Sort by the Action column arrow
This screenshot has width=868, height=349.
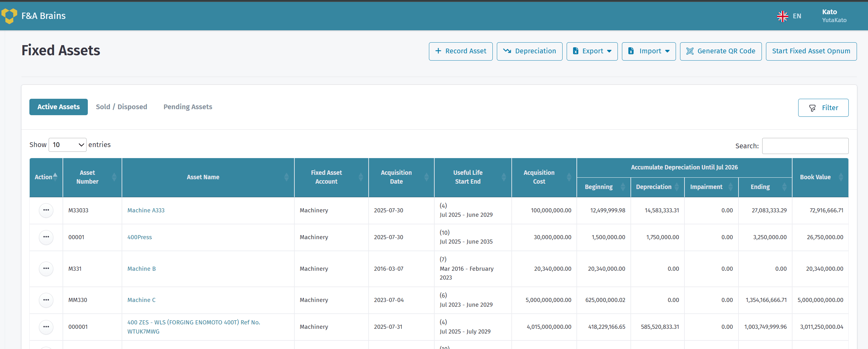pyautogui.click(x=55, y=177)
